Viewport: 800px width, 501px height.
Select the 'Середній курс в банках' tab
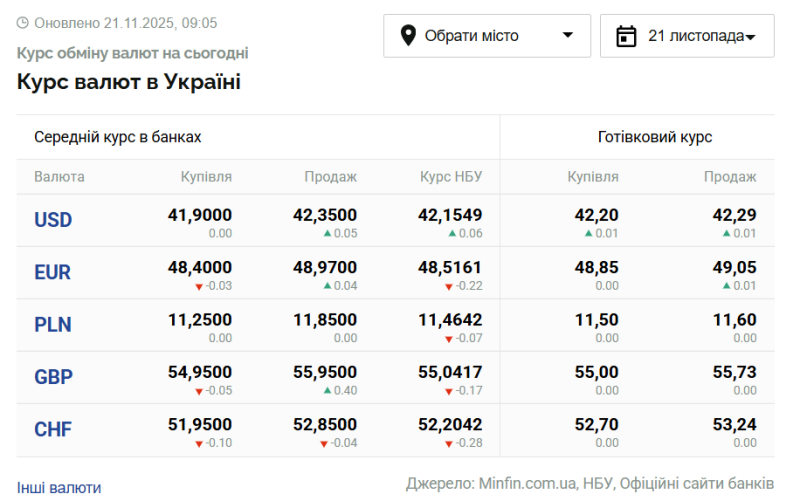point(118,137)
